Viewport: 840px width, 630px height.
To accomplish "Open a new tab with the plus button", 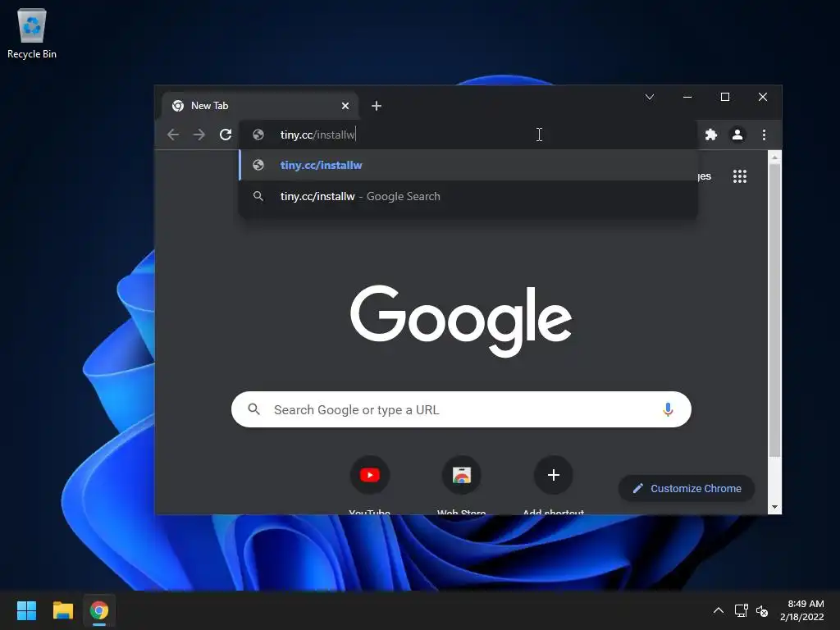I will (x=377, y=106).
